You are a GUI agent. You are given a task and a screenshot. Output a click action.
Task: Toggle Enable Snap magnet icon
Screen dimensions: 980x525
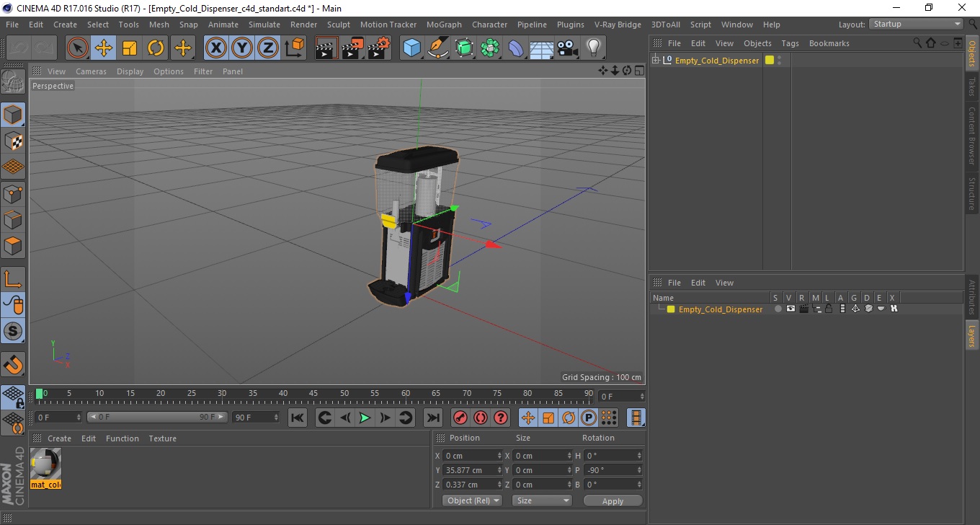13,364
